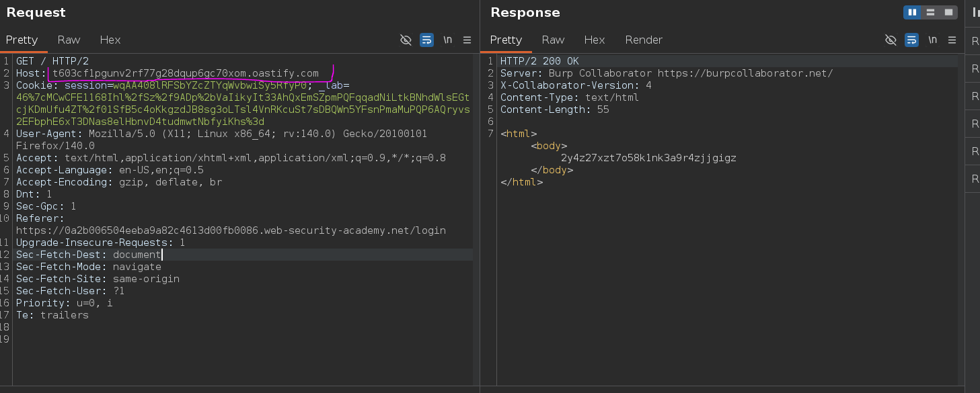Click the cookie line starting '2EFbphE6xT3DNas8'
The width and height of the screenshot is (980, 393).
pyautogui.click(x=140, y=122)
